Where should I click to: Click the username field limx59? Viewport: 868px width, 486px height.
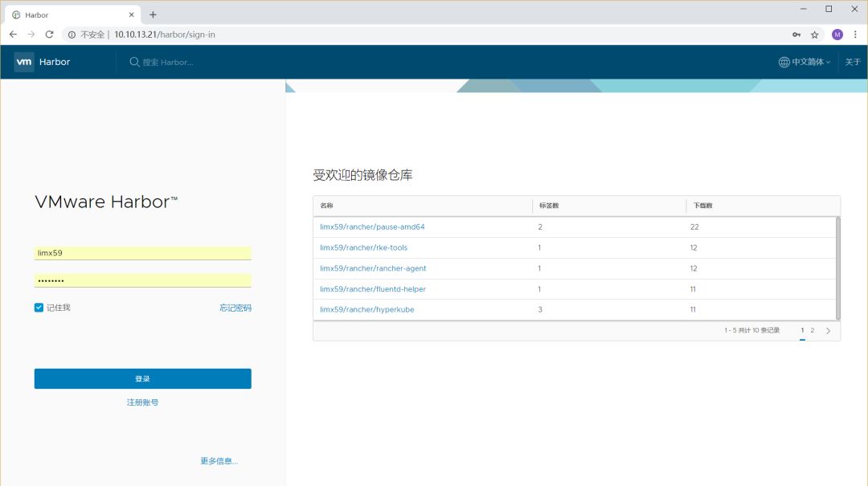click(143, 253)
